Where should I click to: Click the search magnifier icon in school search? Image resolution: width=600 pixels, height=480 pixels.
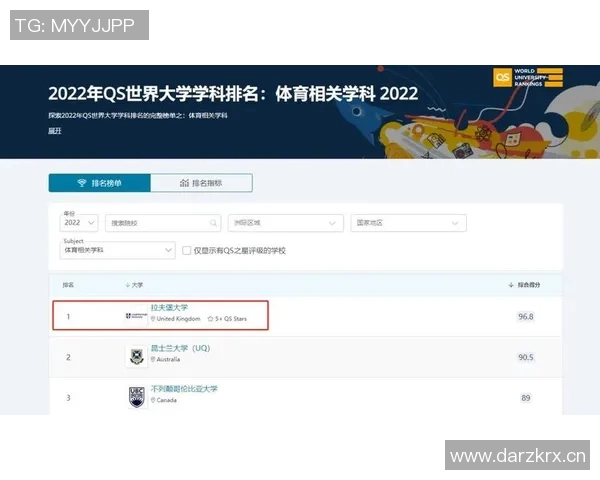point(213,223)
